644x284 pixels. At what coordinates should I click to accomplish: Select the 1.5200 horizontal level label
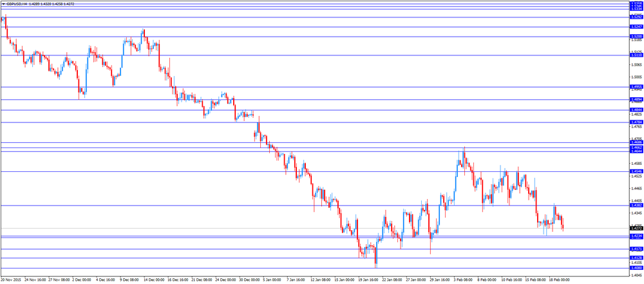pos(636,37)
